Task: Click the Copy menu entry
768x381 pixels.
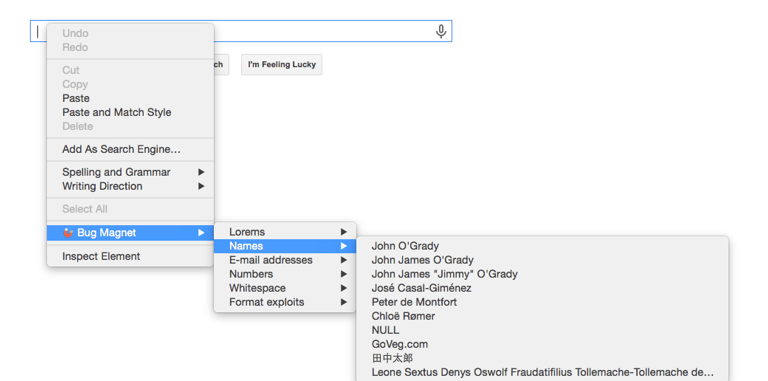Action: point(130,84)
